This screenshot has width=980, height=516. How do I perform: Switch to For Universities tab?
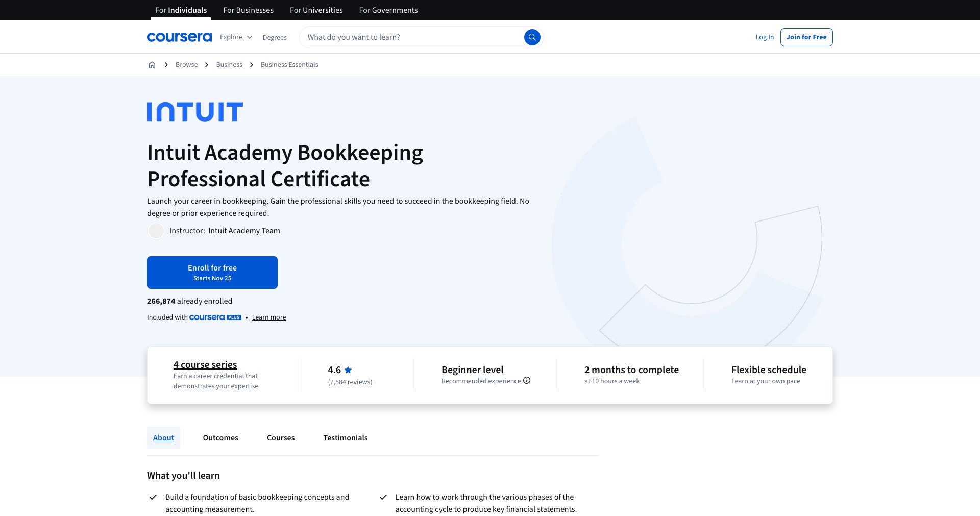(x=316, y=10)
